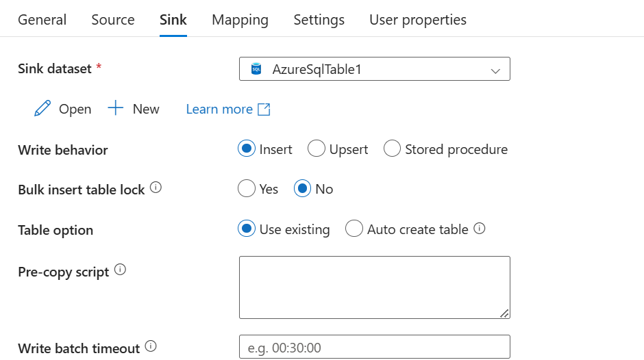
Task: Click the Pre-copy script info icon
Action: (x=120, y=270)
